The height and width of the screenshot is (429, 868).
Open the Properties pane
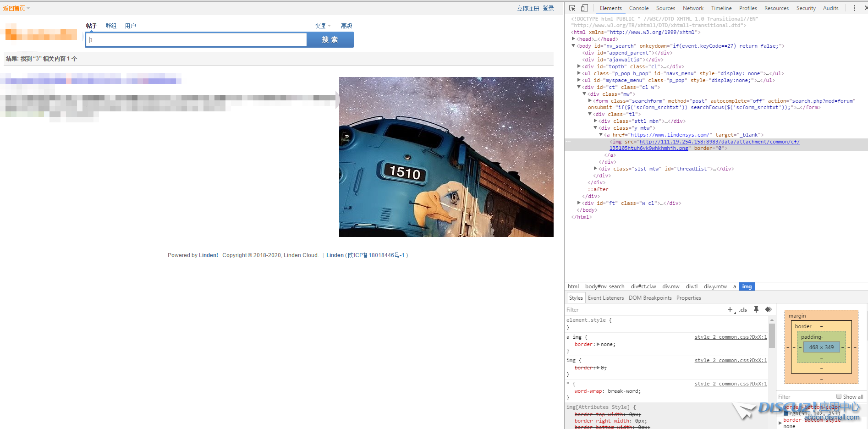click(x=688, y=298)
